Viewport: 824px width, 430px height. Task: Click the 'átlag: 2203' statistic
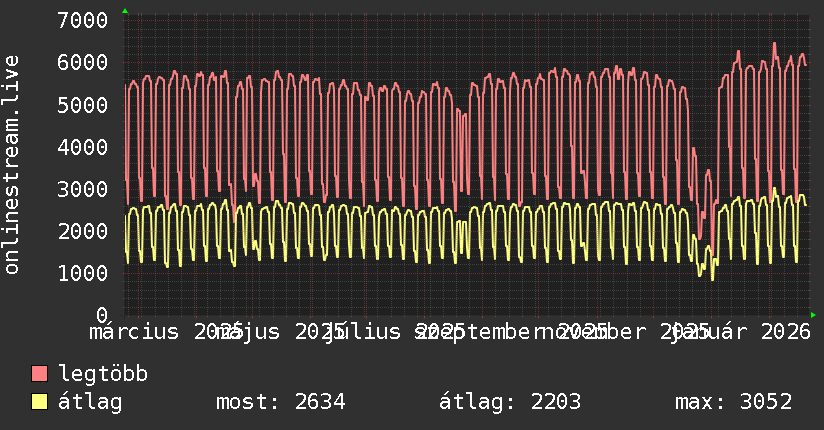pyautogui.click(x=510, y=402)
